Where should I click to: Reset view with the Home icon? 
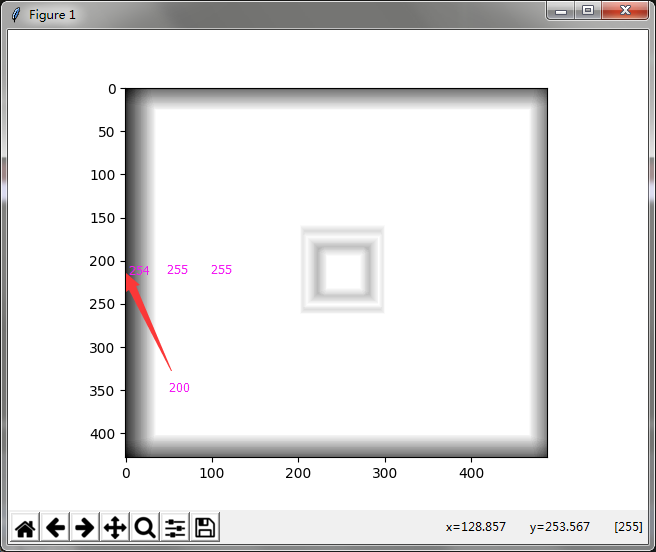coord(25,527)
